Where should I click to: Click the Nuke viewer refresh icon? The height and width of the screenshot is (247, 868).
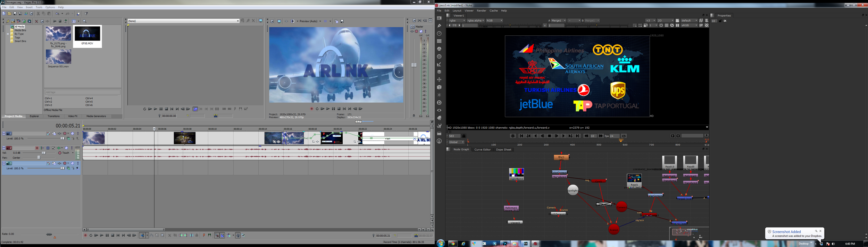click(672, 25)
